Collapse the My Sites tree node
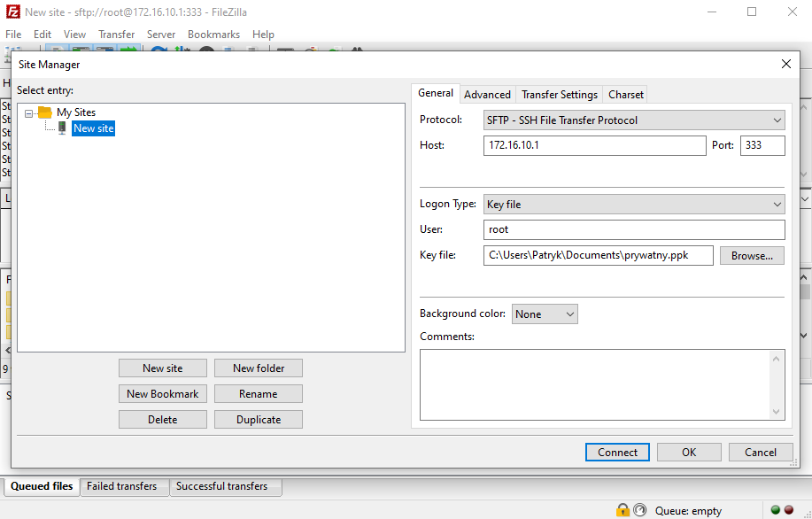The image size is (812, 519). point(29,113)
